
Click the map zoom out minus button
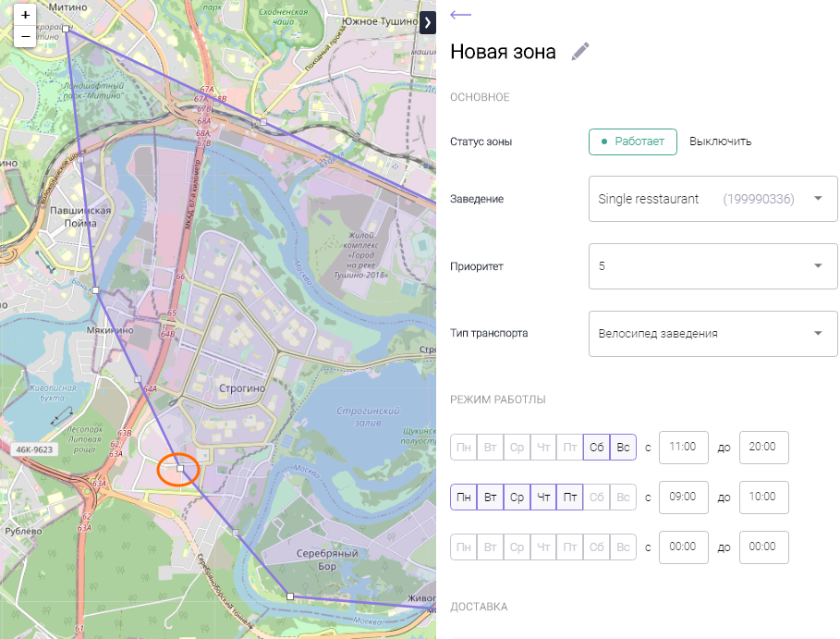(25, 37)
